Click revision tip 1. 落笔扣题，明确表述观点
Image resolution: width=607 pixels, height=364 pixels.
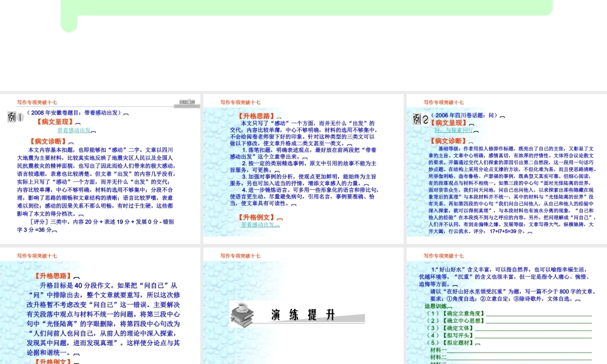point(303,153)
